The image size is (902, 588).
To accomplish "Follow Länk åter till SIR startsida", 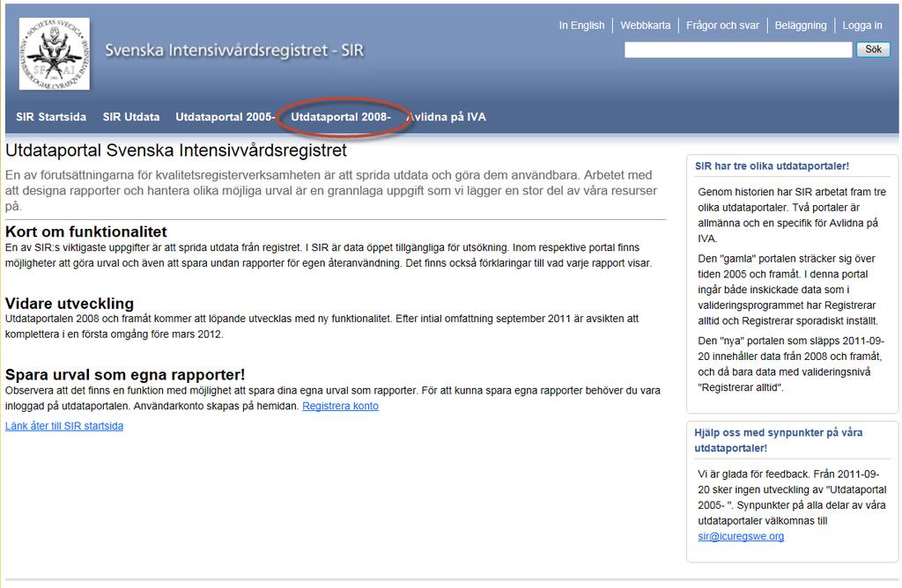I will [63, 426].
